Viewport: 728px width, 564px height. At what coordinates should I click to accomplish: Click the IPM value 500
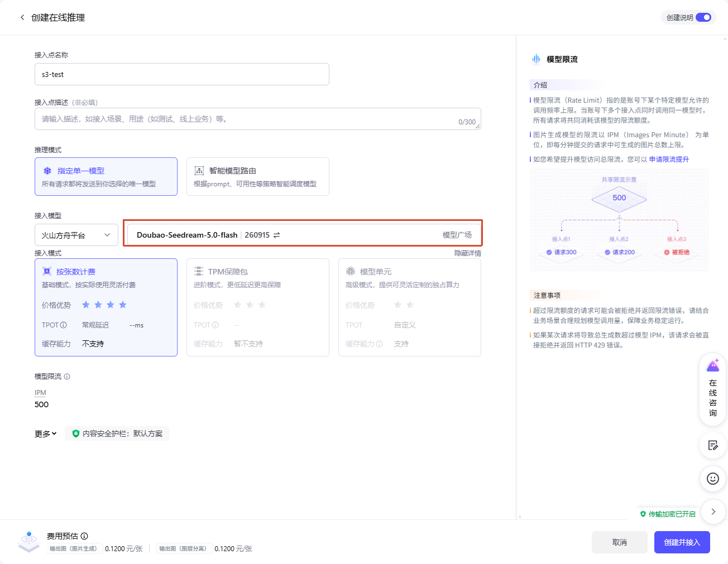point(42,404)
